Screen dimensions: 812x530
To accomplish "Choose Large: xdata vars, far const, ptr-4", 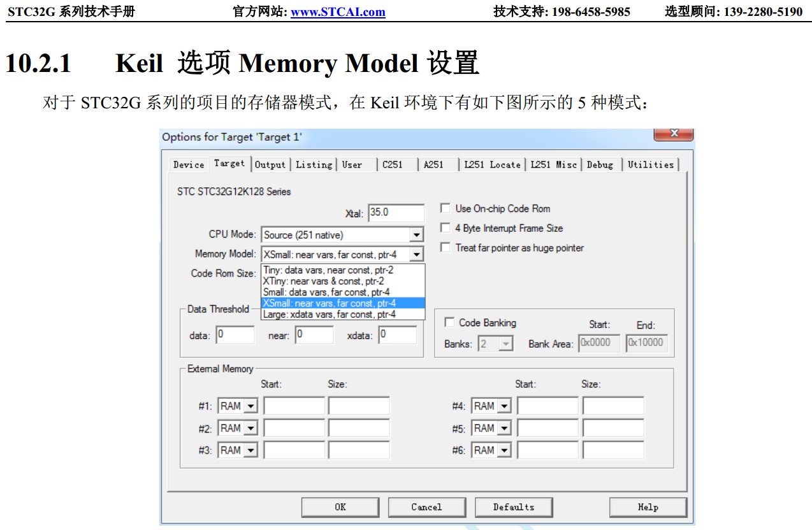I will (x=343, y=314).
